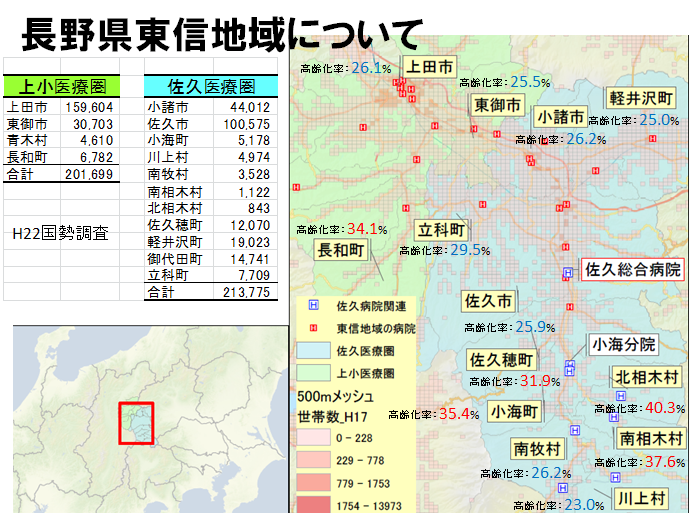Image resolution: width=689 pixels, height=514 pixels.
Task: Click the 上小医療圏 table header
Action: click(62, 87)
